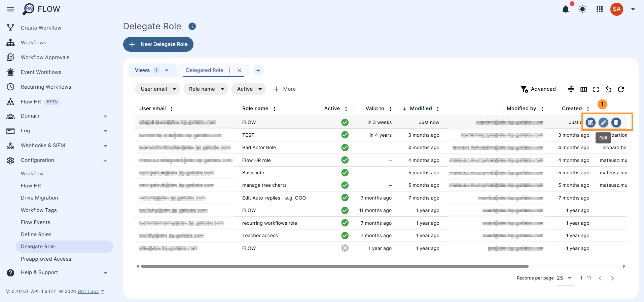Viewport: 644px width, 302px height.
Task: Click the edit pencil icon in first row
Action: (x=603, y=123)
